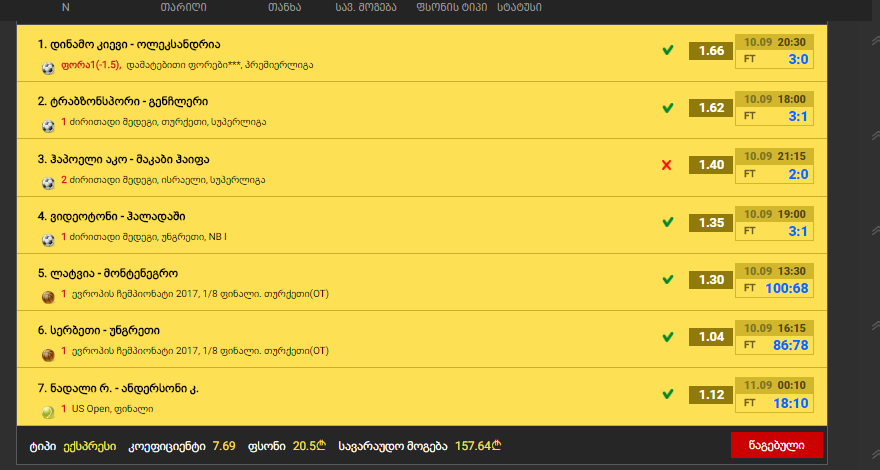Click the 1.35 odds box
Image resolution: width=880 pixels, height=470 pixels.
(711, 223)
